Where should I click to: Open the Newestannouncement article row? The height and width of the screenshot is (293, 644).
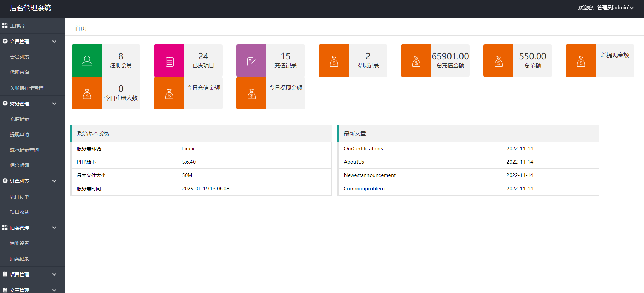[370, 175]
